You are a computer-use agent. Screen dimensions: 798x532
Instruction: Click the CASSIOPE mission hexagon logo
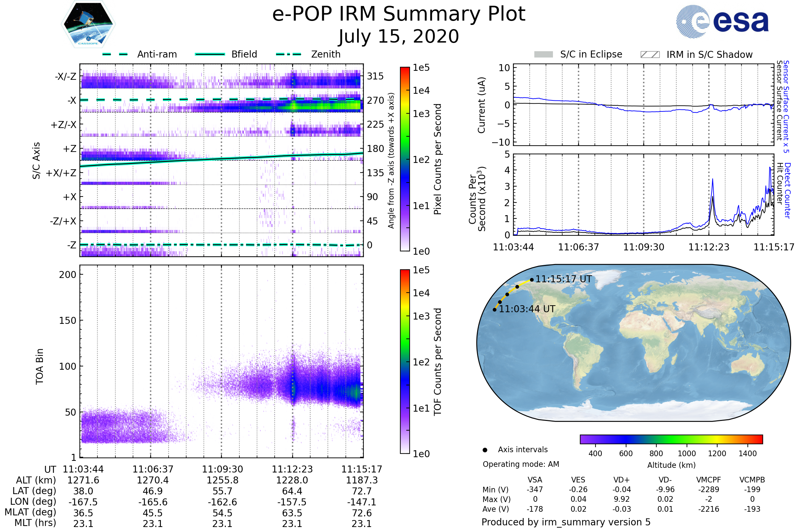[x=88, y=24]
